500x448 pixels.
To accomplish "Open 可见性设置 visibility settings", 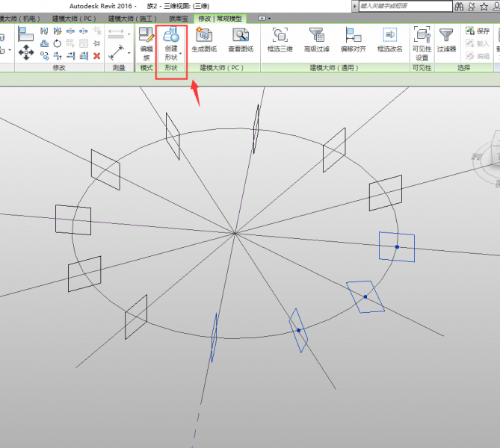I will [422, 43].
